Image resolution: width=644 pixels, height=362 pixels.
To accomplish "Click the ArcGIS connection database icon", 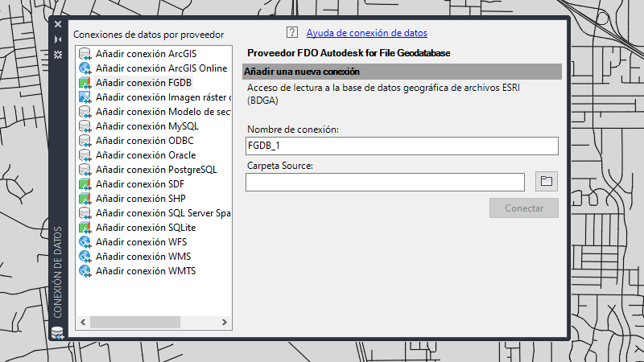I will (85, 54).
